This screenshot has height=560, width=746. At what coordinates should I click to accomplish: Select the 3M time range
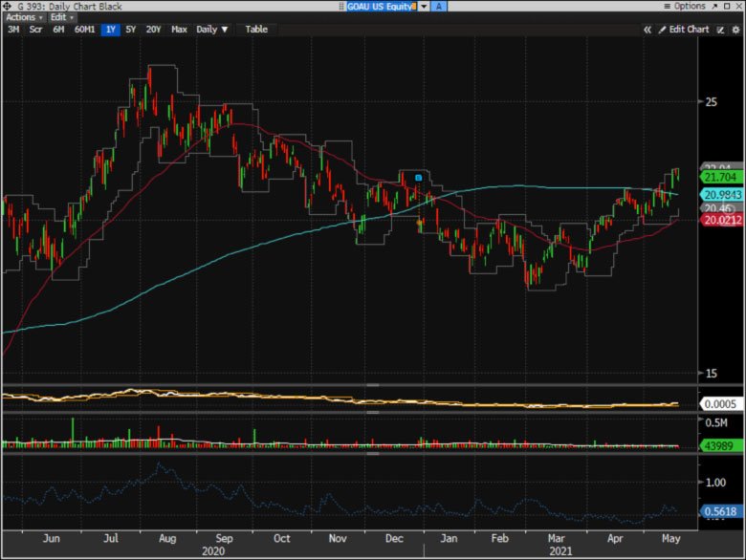point(13,30)
